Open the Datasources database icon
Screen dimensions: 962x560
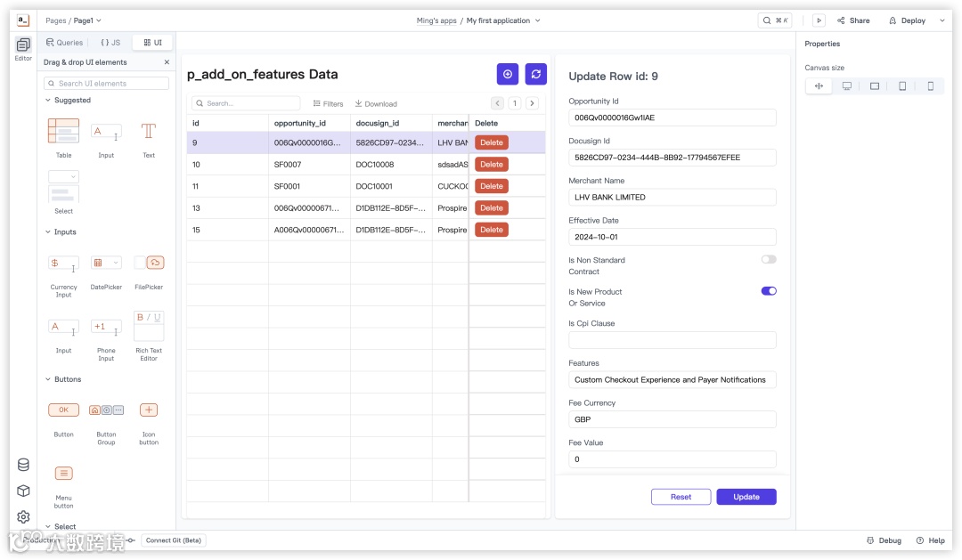pos(23,465)
